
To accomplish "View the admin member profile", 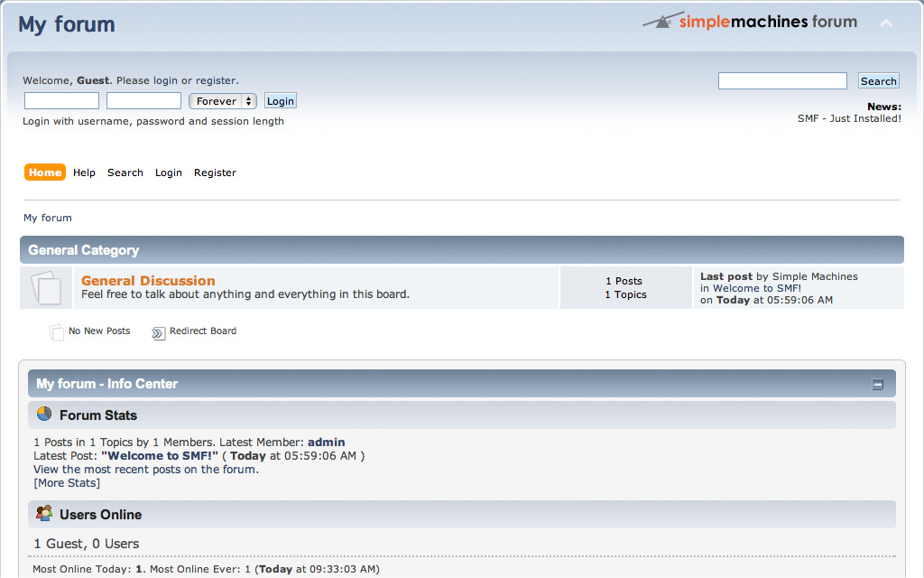I will 326,442.
